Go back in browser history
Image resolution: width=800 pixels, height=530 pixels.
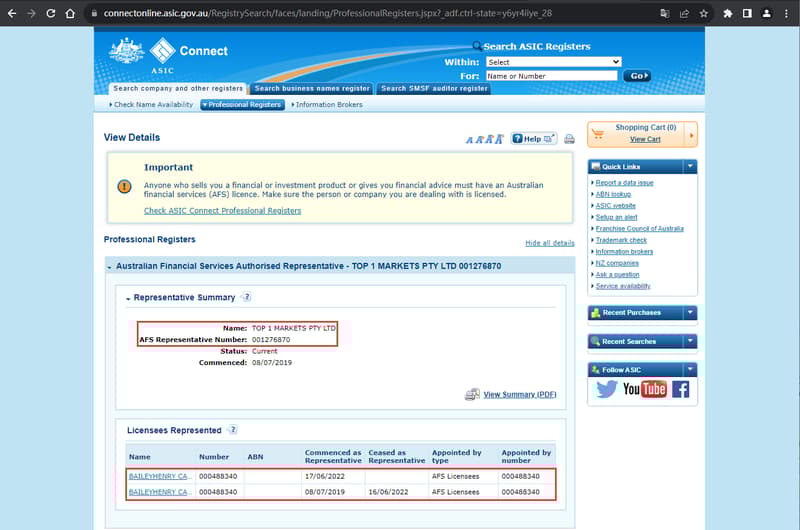[12, 13]
